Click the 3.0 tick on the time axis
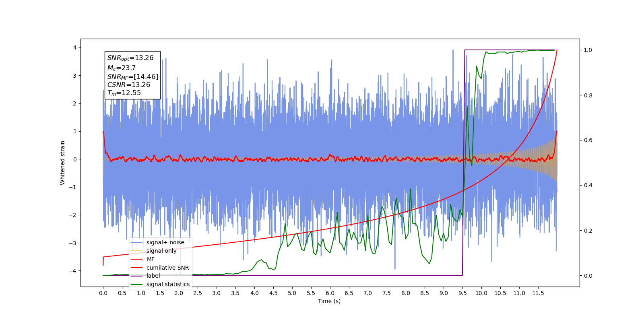Screen dimensions: 644x322 (x=217, y=293)
